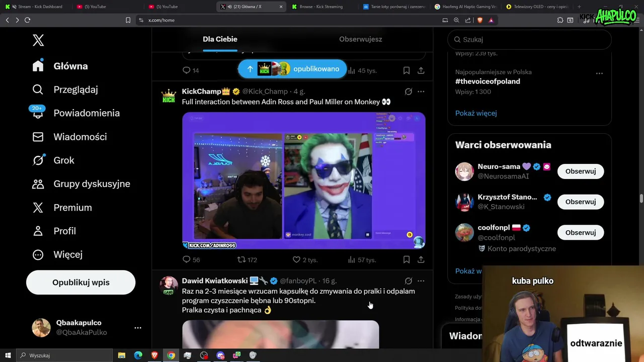The width and height of the screenshot is (644, 362).
Task: Click the opublikowano new posts pill
Action: (x=292, y=69)
